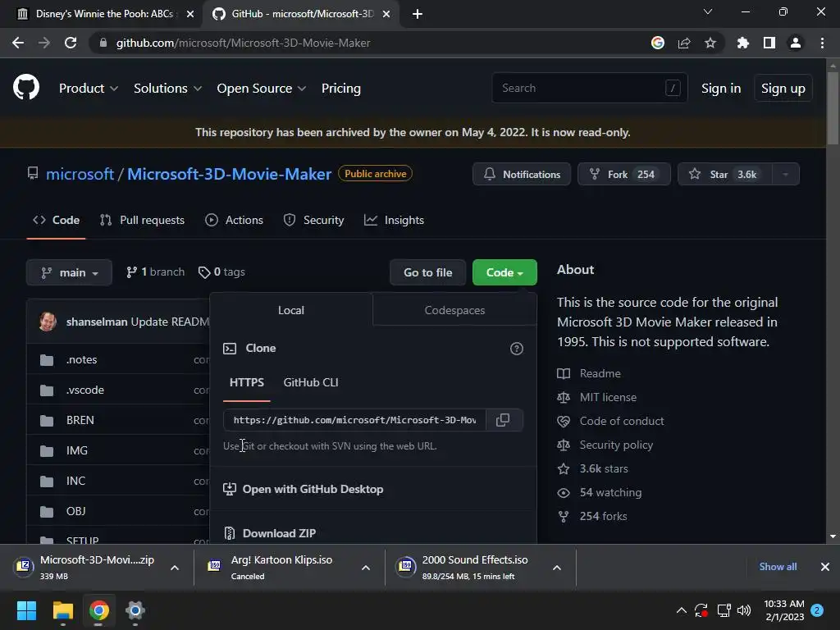840x630 pixels.
Task: Open the Pull requests tab
Action: [x=142, y=220]
